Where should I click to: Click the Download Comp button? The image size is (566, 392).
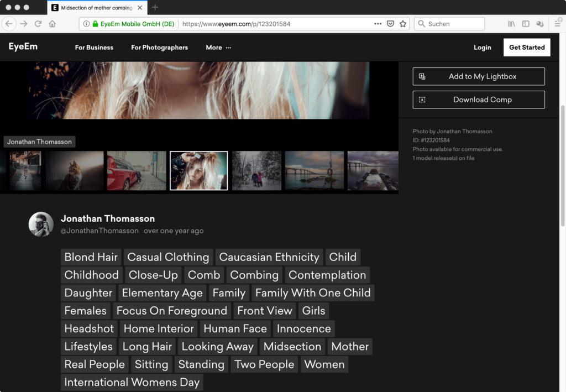[479, 100]
